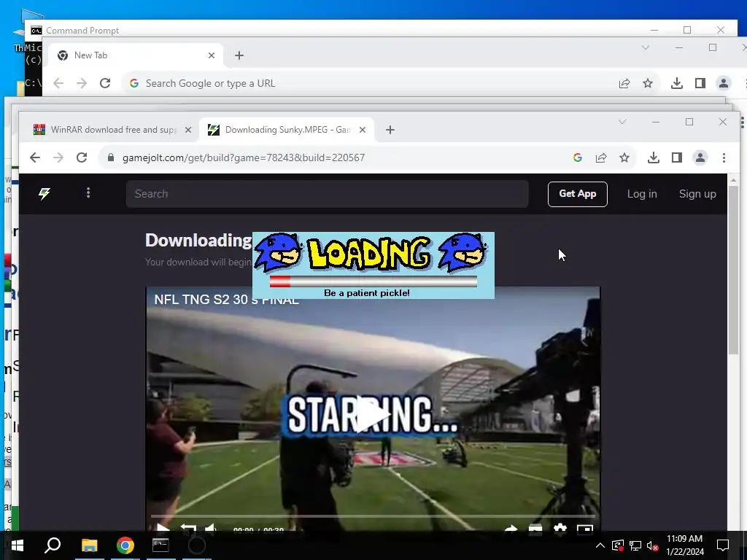747x560 pixels.
Task: Toggle side panel in gamejolt Chrome window
Action: 677,157
